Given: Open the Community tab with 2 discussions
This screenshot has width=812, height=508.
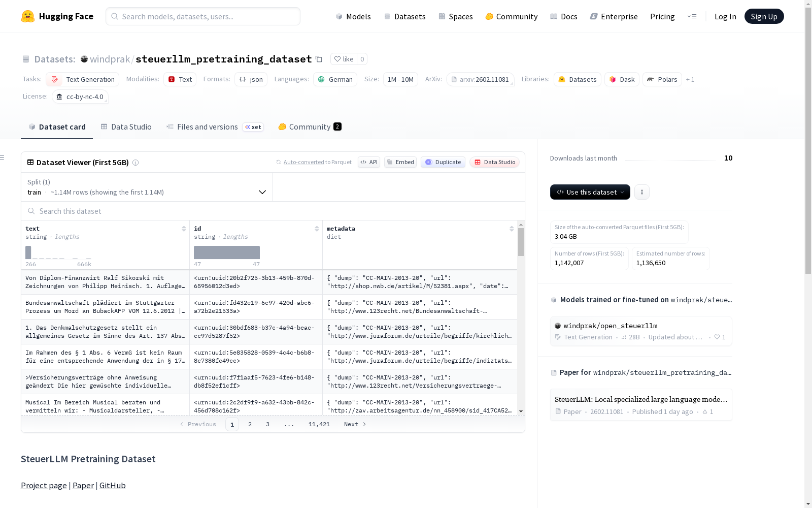Looking at the screenshot, I should point(310,127).
